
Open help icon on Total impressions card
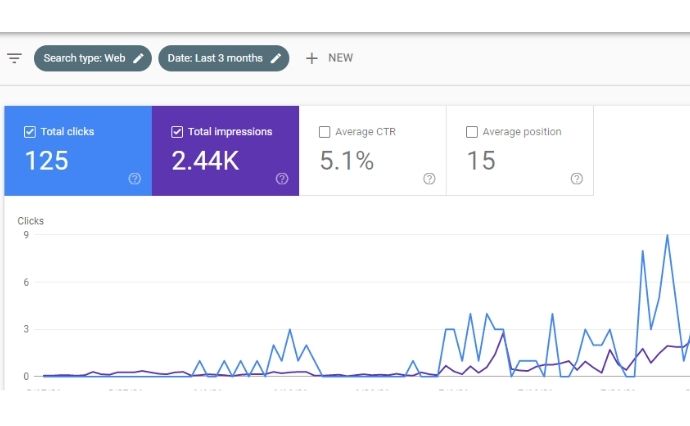tap(282, 179)
